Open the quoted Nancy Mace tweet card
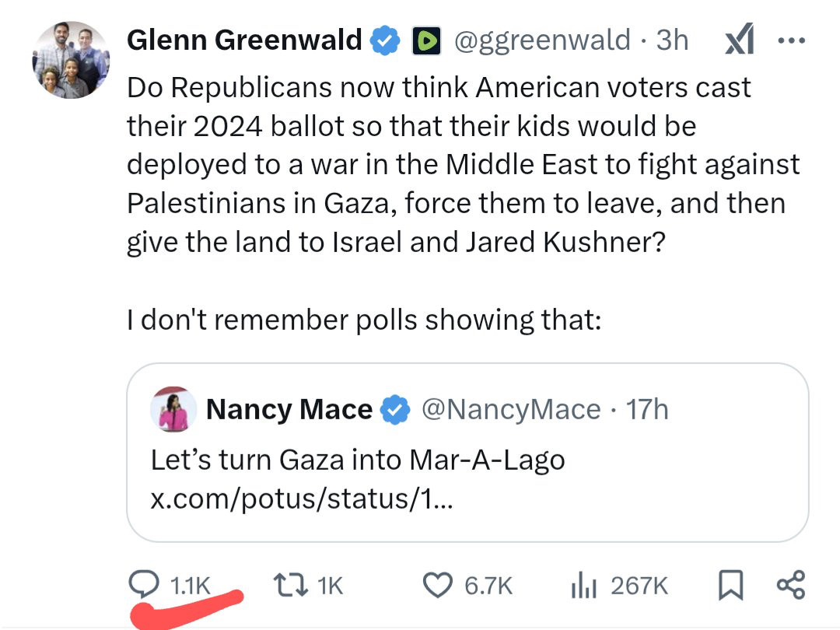The image size is (840, 630). (x=467, y=453)
